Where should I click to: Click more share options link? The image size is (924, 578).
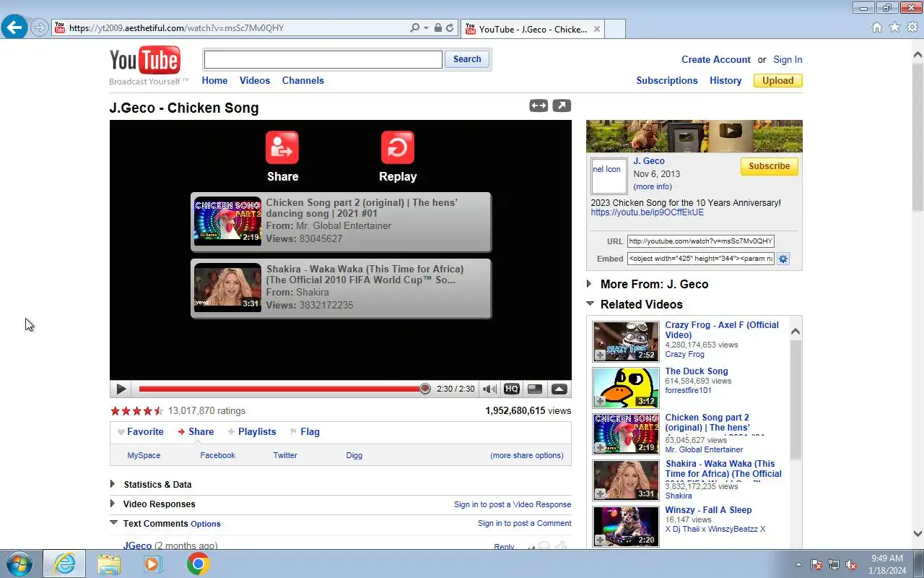pos(527,455)
